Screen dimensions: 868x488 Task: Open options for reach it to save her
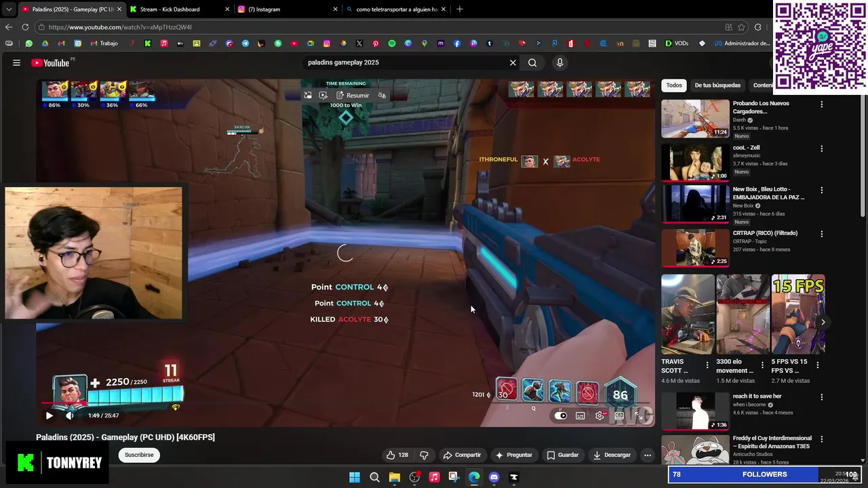coord(822,397)
